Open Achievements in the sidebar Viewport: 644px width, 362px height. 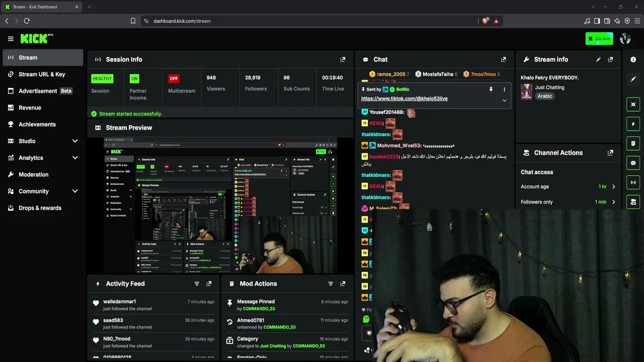(43, 124)
